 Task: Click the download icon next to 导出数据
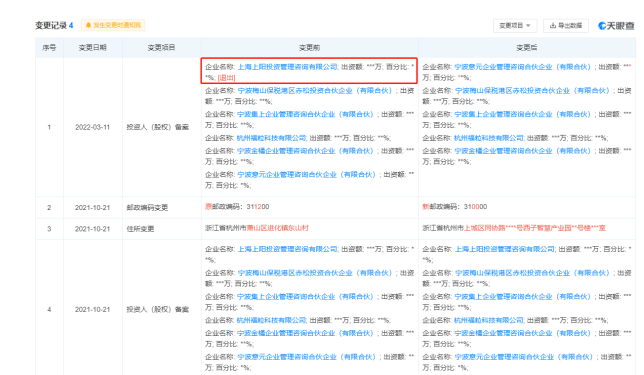(553, 25)
